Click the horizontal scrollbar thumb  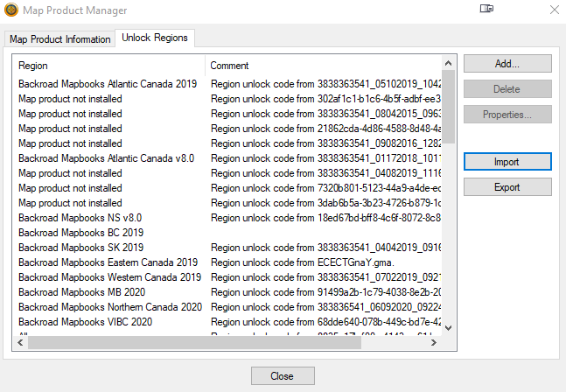(x=194, y=342)
